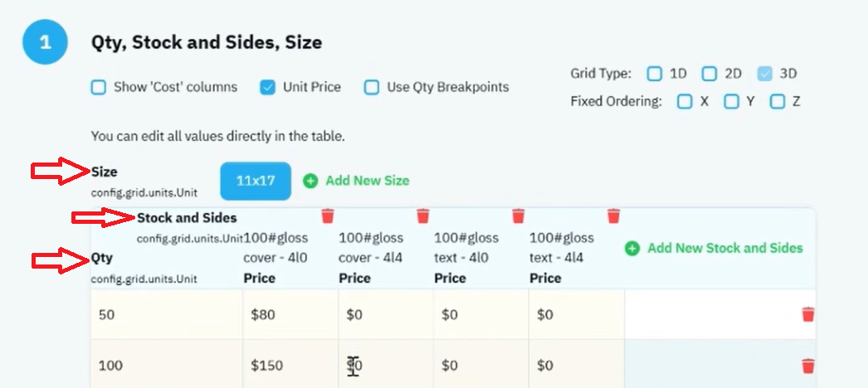868x388 pixels.
Task: Select the 11x17 size tab
Action: tap(256, 181)
